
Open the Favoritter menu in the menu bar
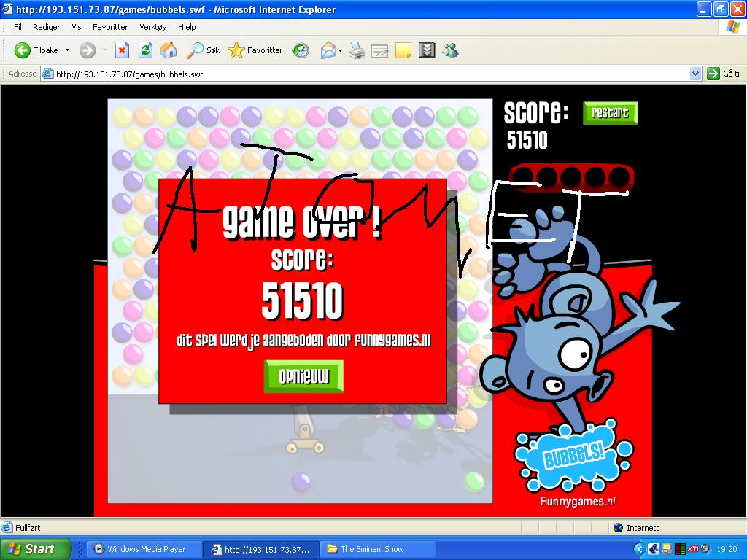[110, 27]
